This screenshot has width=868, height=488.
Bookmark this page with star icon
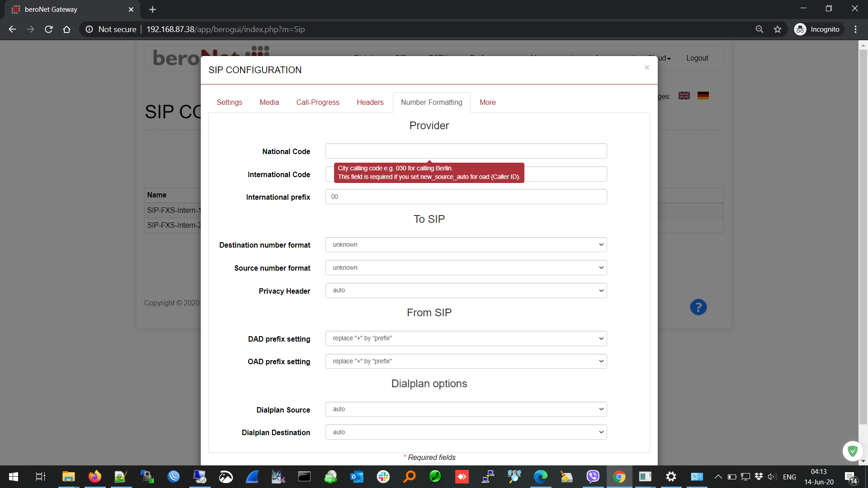click(x=778, y=29)
